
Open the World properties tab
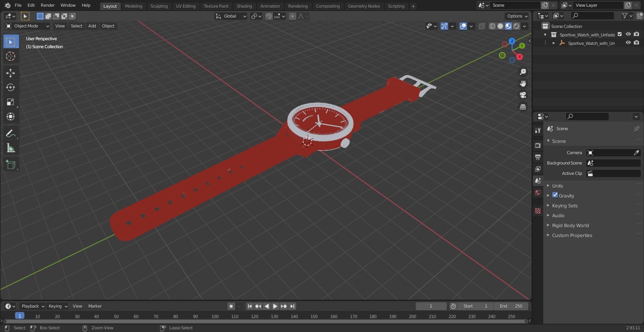tap(538, 193)
